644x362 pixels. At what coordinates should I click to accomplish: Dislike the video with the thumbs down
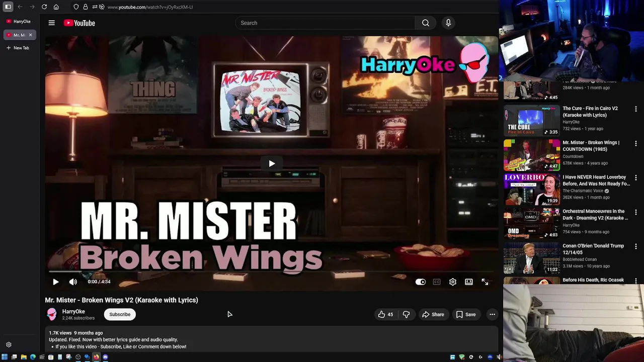click(407, 314)
